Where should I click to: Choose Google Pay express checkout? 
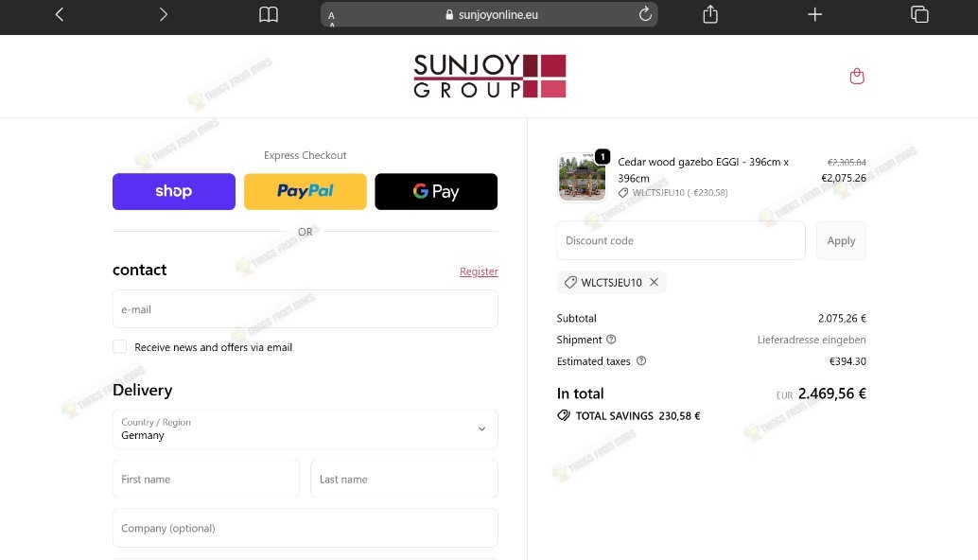pos(436,191)
